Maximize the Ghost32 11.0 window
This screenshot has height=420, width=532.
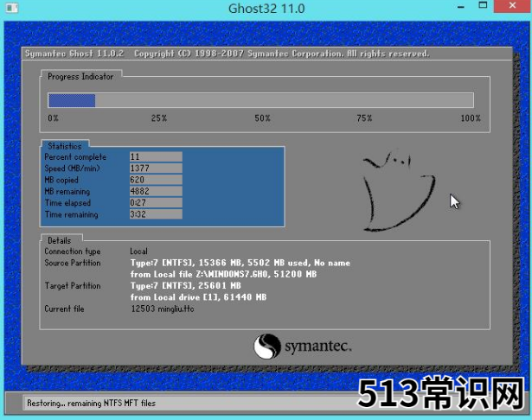[483, 5]
